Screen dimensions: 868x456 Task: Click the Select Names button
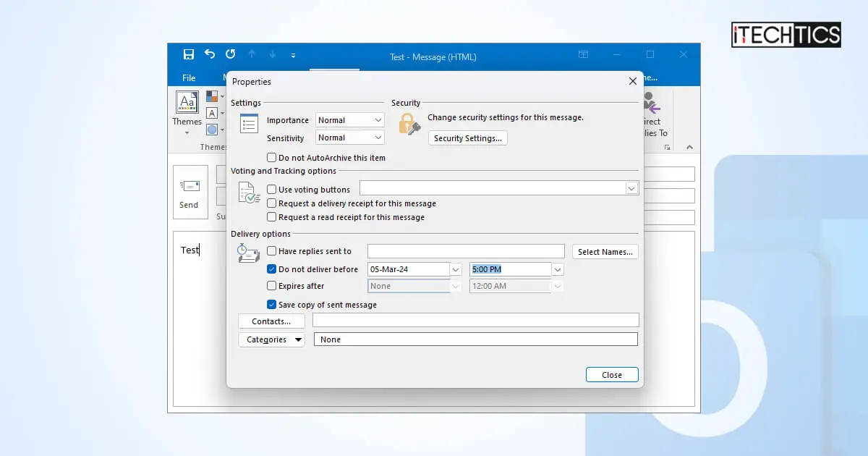[605, 251]
